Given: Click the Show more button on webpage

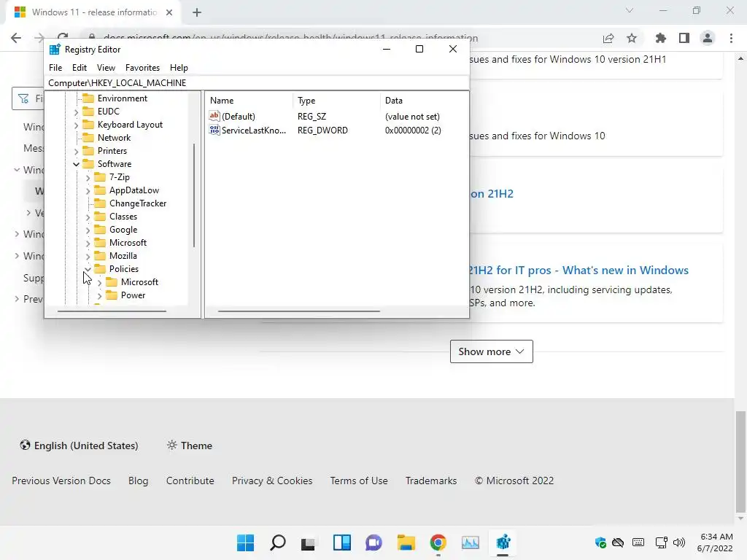Looking at the screenshot, I should pyautogui.click(x=491, y=351).
